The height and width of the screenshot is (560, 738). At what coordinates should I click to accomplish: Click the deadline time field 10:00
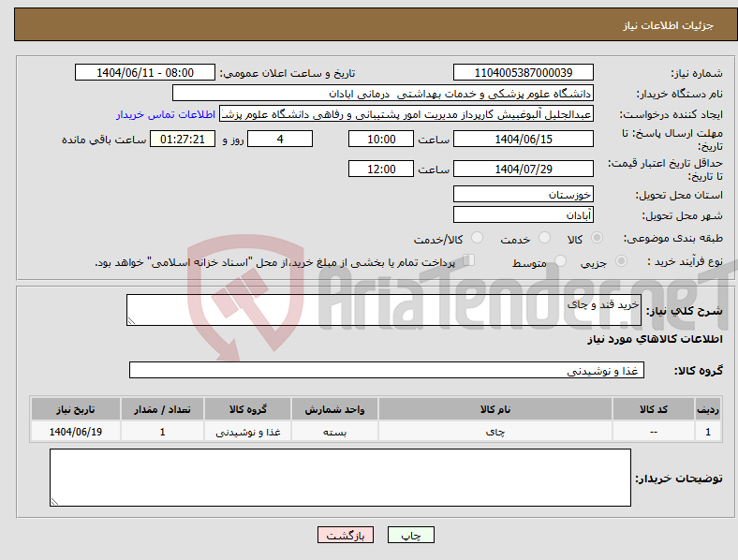point(381,139)
